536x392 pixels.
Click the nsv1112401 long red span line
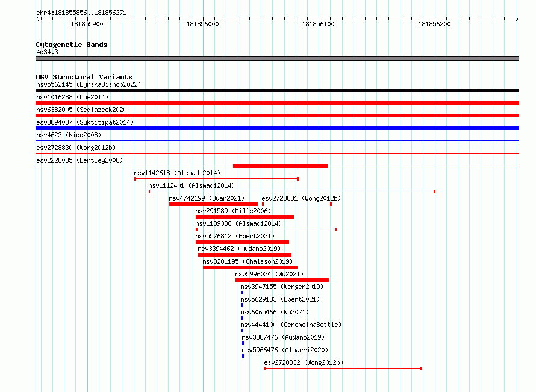[x=292, y=191]
